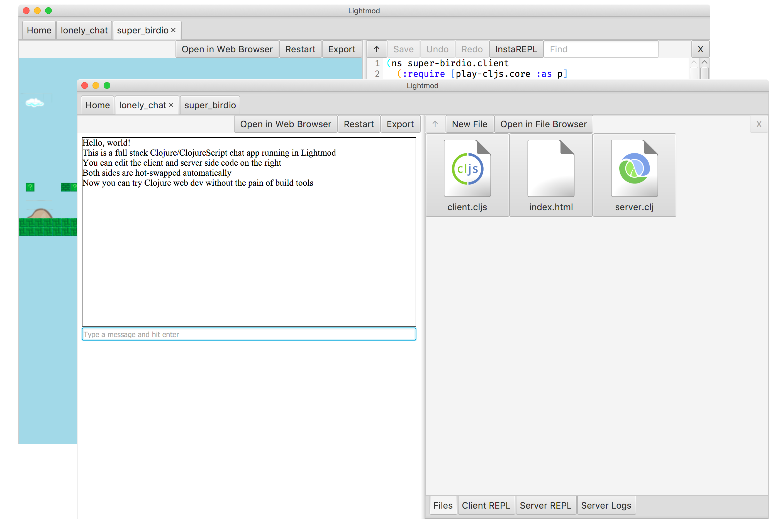Screen dimensions: 780x532
Task: Go to the Home tab in front window
Action: 97,105
